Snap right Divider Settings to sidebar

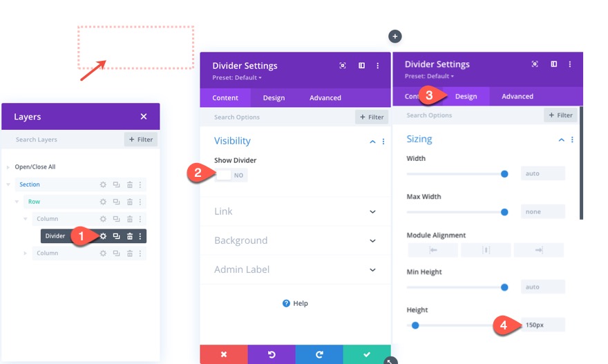click(x=553, y=64)
